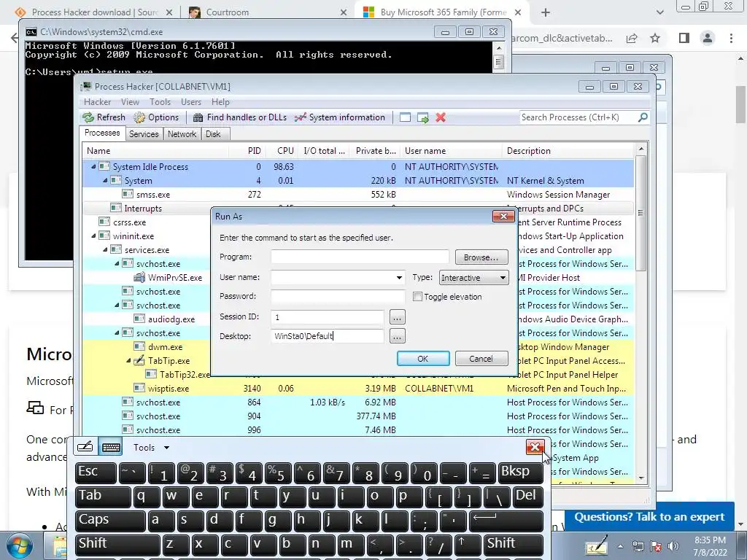Image resolution: width=747 pixels, height=560 pixels.
Task: Click Refresh in Process Hacker toolbar
Action: (x=104, y=117)
